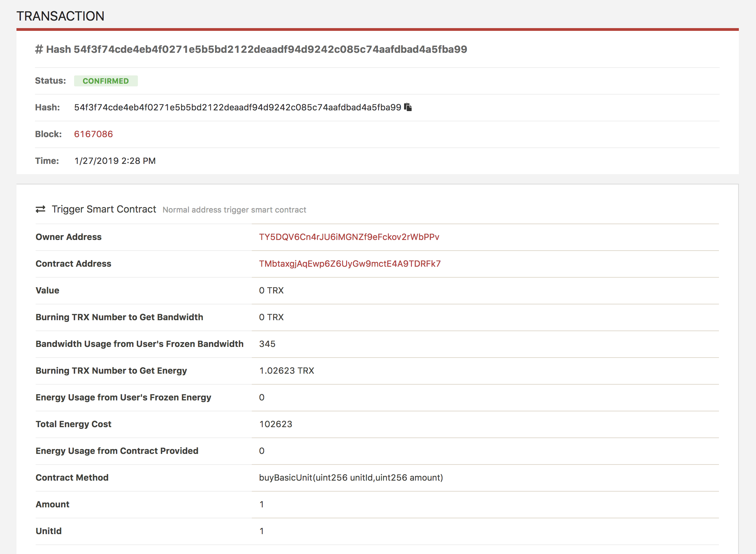Click the Owner Address label
756x554 pixels.
(69, 237)
